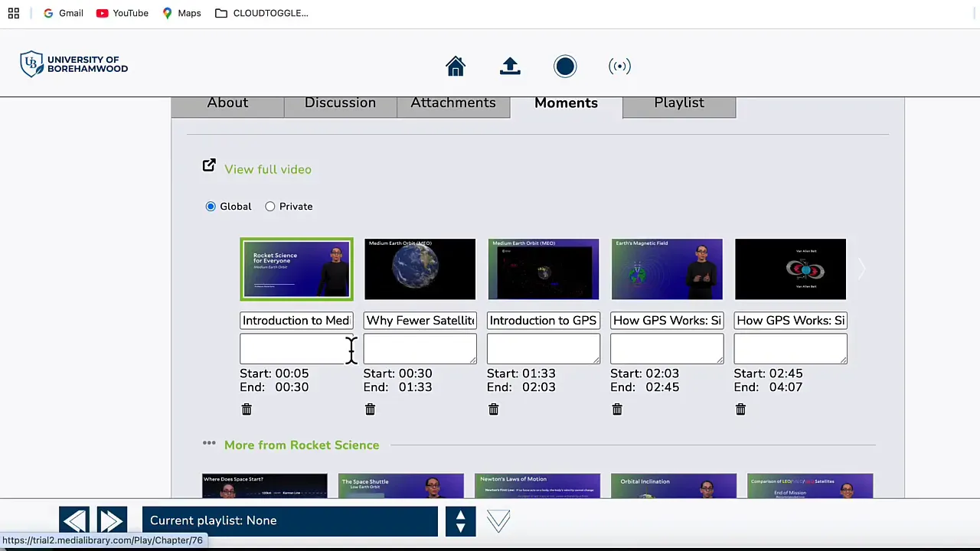This screenshot has height=551, width=980.
Task: Delete the moment starting at 00:05
Action: pos(247,409)
